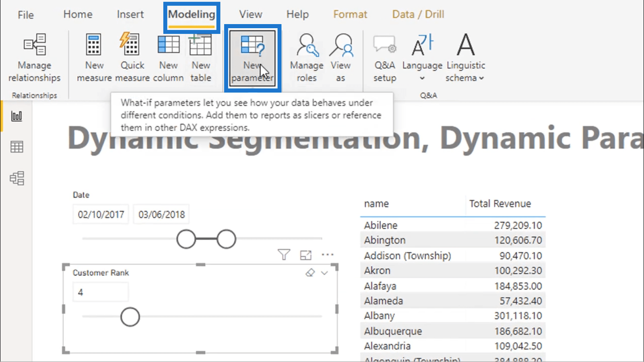
Task: Select the Modeling tab
Action: tap(192, 14)
